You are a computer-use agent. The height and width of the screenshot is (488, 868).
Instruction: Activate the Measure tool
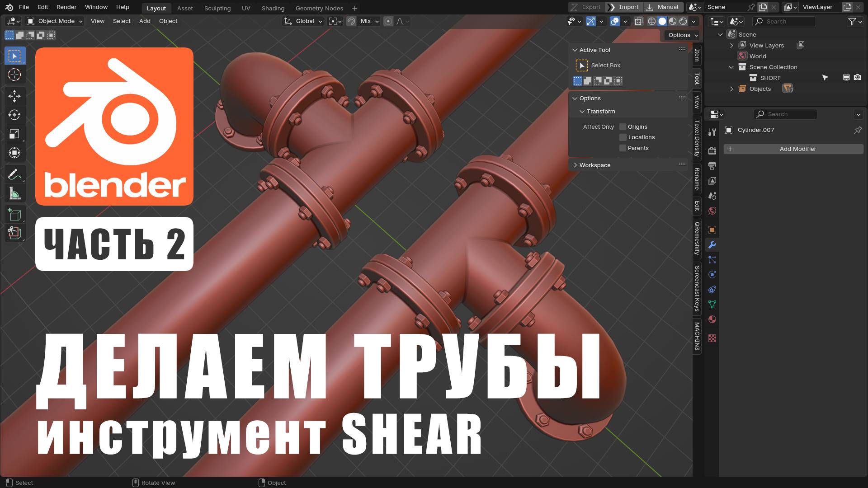click(14, 193)
